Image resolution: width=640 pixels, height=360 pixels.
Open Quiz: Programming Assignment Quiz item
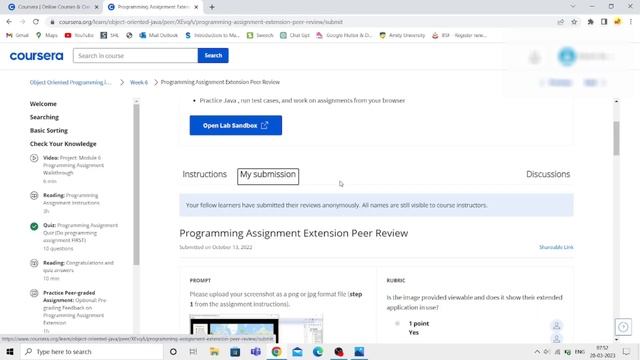pyautogui.click(x=73, y=237)
